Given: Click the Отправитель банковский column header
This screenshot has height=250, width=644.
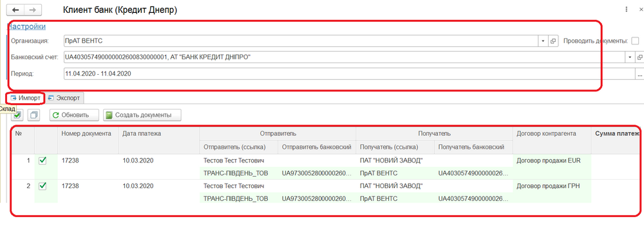Looking at the screenshot, I should pyautogui.click(x=316, y=147).
